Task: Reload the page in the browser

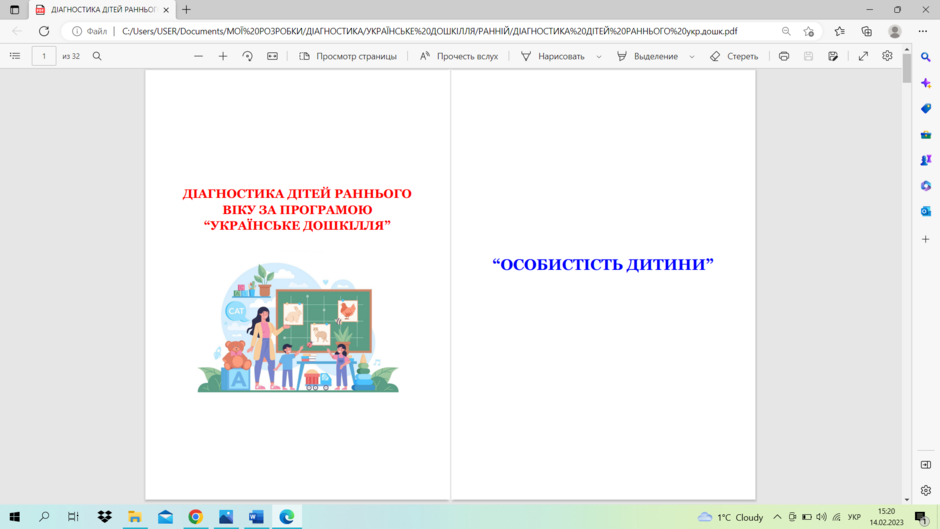Action: (x=44, y=31)
